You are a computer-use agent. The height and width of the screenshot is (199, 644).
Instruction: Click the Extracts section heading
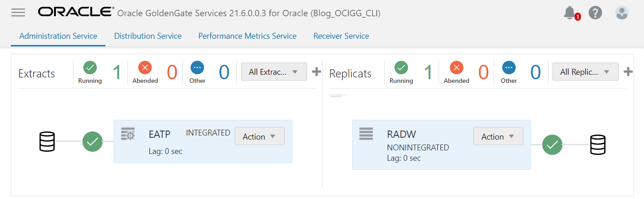tap(36, 74)
